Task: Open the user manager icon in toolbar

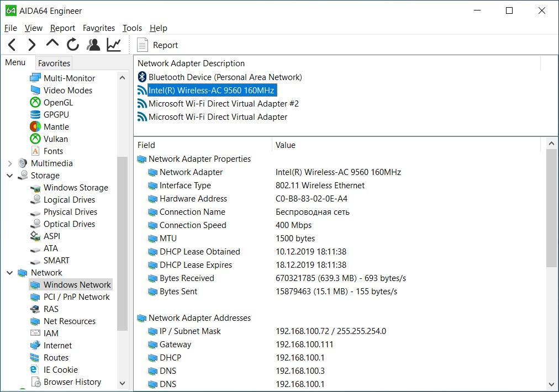Action: coord(93,45)
